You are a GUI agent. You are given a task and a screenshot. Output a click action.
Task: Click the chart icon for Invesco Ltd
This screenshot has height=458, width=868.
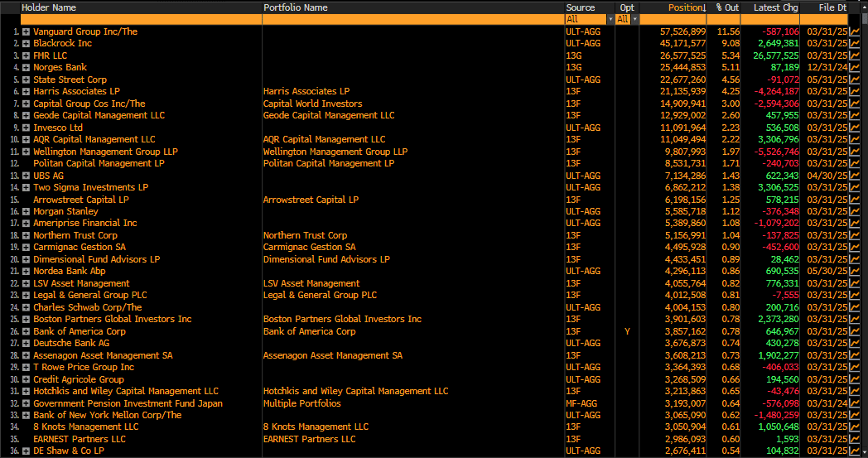855,128
